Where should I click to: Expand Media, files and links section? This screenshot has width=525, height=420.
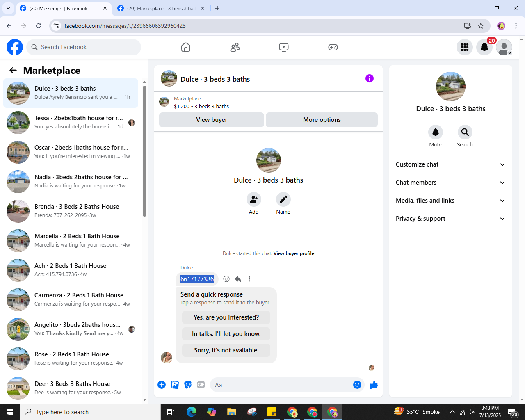coord(450,201)
